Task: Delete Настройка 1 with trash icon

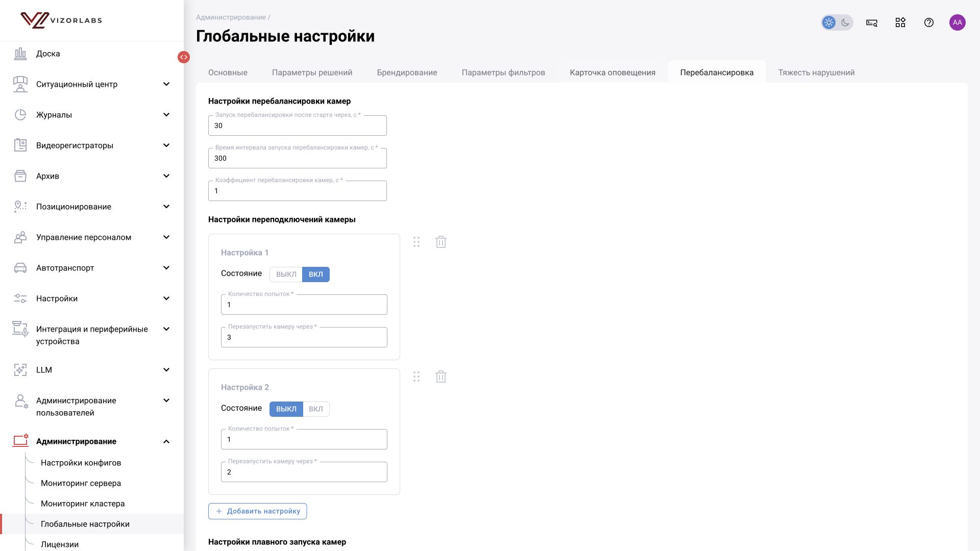Action: pyautogui.click(x=441, y=242)
